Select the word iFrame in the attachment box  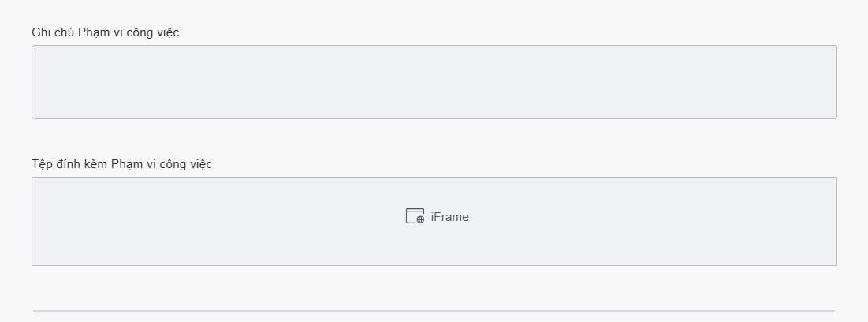point(449,217)
